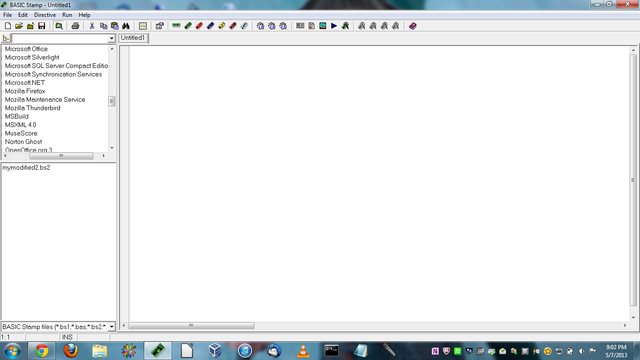This screenshot has height=360, width=640.
Task: Save the file with the floppy disk icon
Action: pyautogui.click(x=42, y=26)
